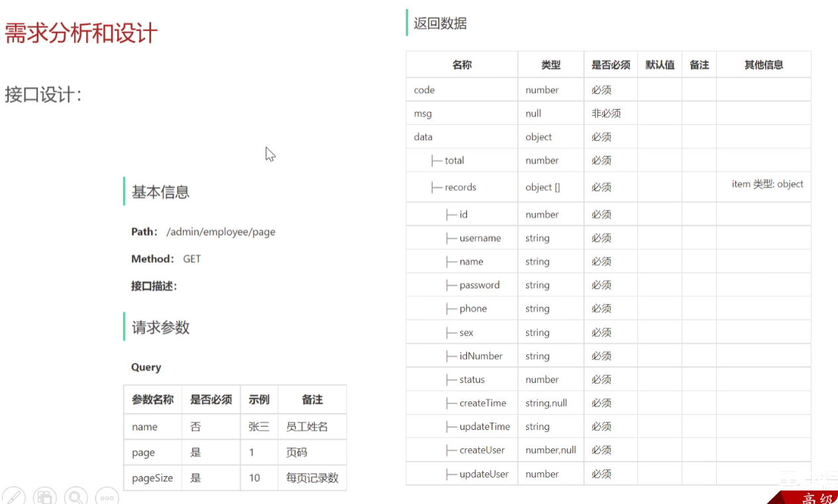Click the 参数名称 column header

coord(152,399)
